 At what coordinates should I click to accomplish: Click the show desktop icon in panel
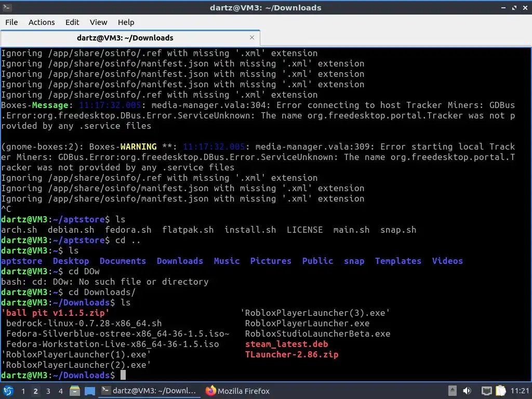coord(89,391)
